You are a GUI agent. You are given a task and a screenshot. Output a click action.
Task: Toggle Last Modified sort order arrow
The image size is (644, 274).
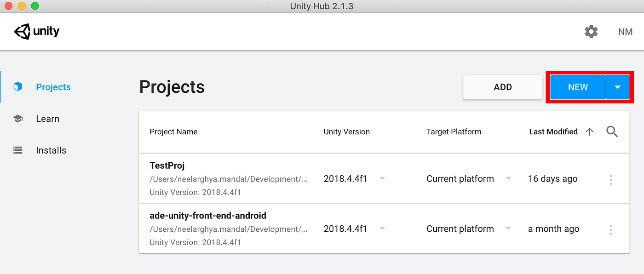pos(589,131)
